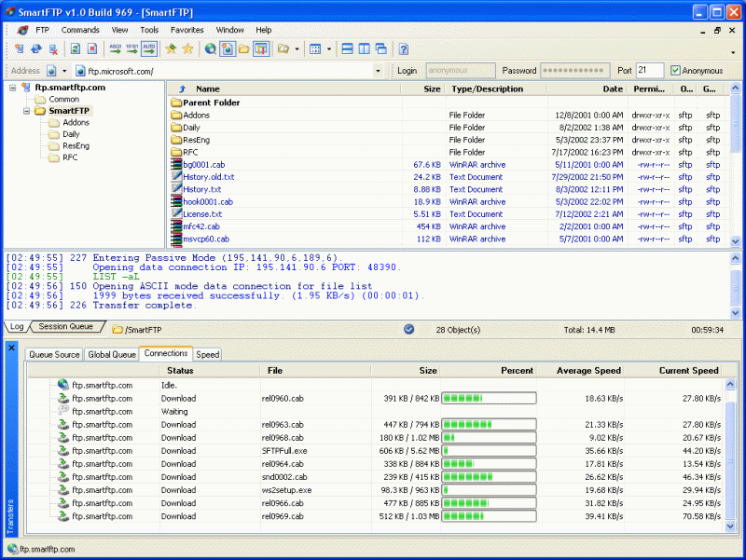Viewport: 746px width, 560px height.
Task: Click the tile horizontally window icon
Action: [x=347, y=49]
